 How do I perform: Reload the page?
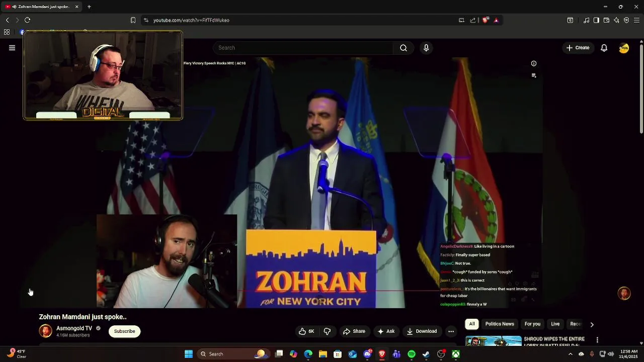pos(27,20)
